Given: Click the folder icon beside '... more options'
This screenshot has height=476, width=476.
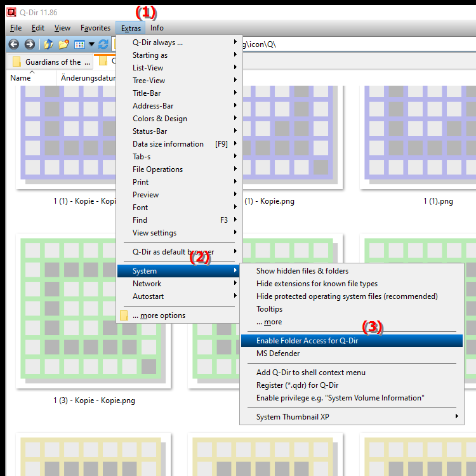Looking at the screenshot, I should [124, 315].
